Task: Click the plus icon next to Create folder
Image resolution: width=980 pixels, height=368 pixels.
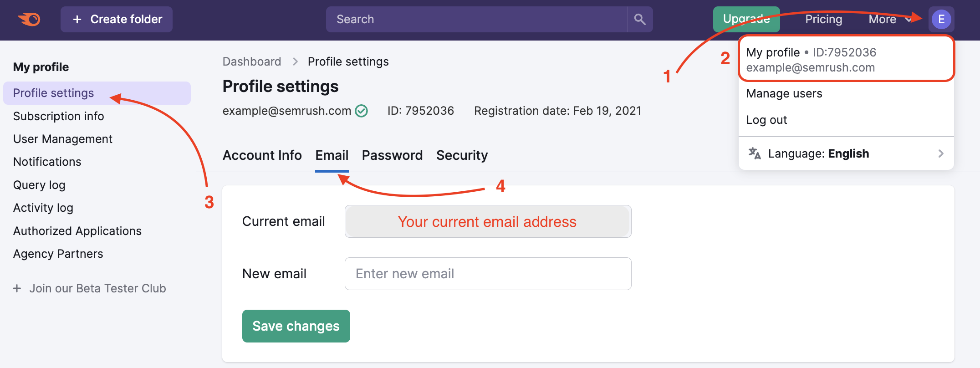Action: [77, 19]
